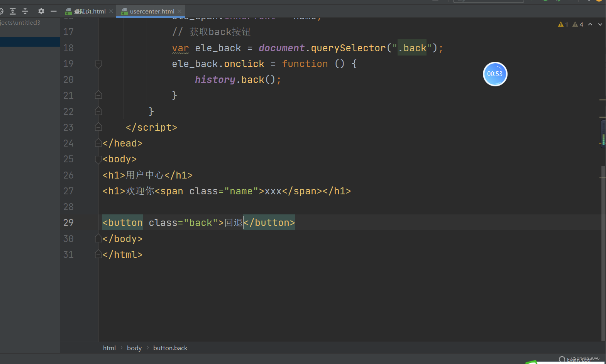Toggle the fold marker at line 22
This screenshot has height=364, width=606.
98,111
